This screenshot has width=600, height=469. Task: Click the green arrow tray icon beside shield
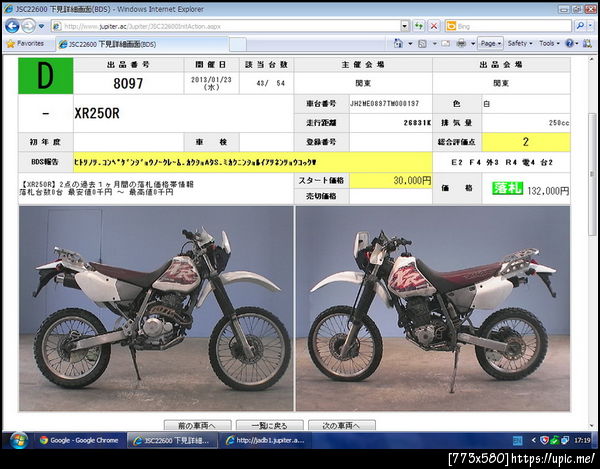554,441
